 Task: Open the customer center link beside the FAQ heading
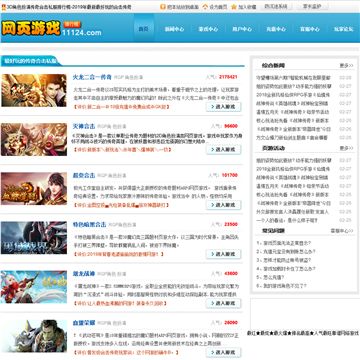point(342,230)
